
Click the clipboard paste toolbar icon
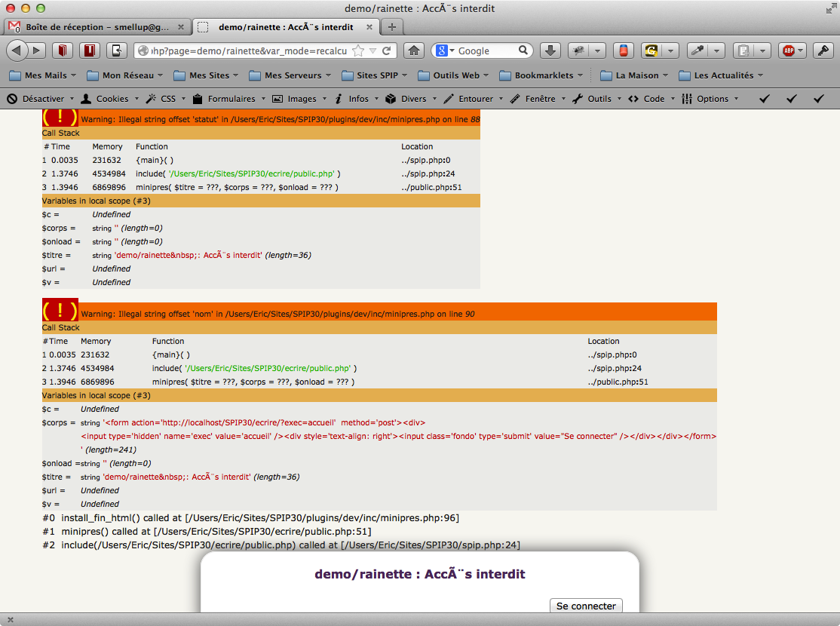point(743,51)
